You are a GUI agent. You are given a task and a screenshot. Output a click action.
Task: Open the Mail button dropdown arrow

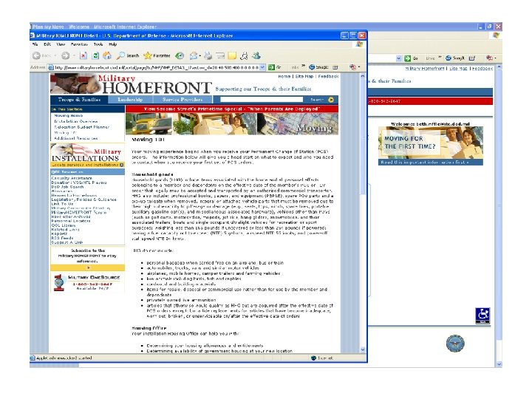[199, 55]
